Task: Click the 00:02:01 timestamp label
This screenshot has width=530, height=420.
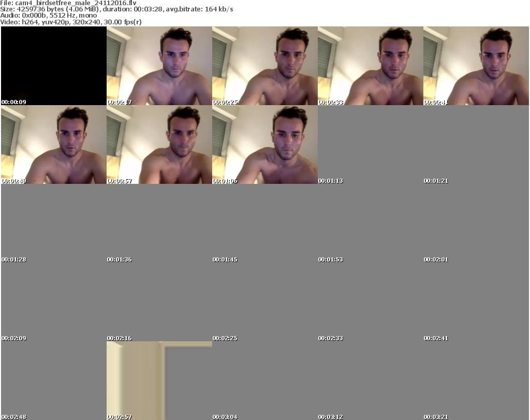Action: point(436,259)
